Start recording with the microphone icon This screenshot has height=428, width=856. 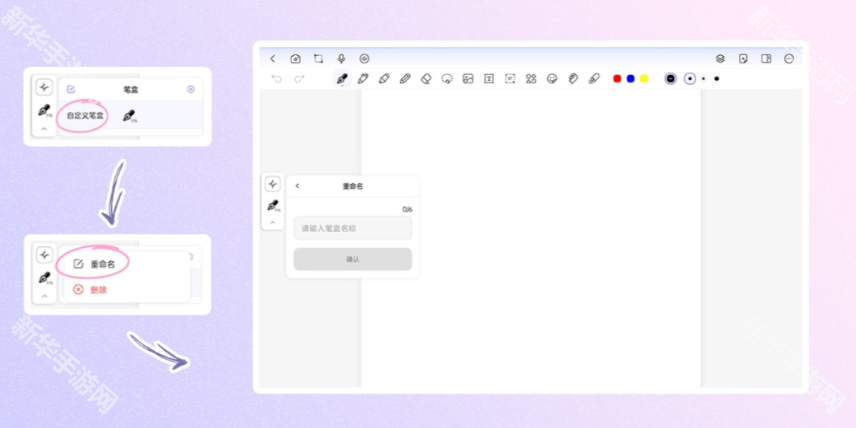point(341,59)
